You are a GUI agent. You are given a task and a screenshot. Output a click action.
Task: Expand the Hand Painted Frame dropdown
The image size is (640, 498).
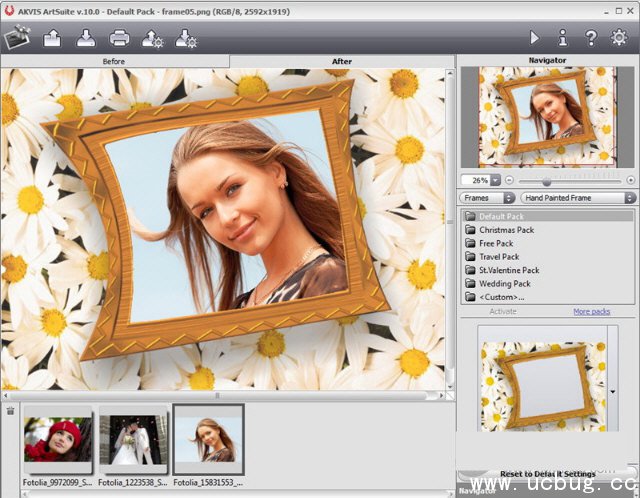(578, 198)
